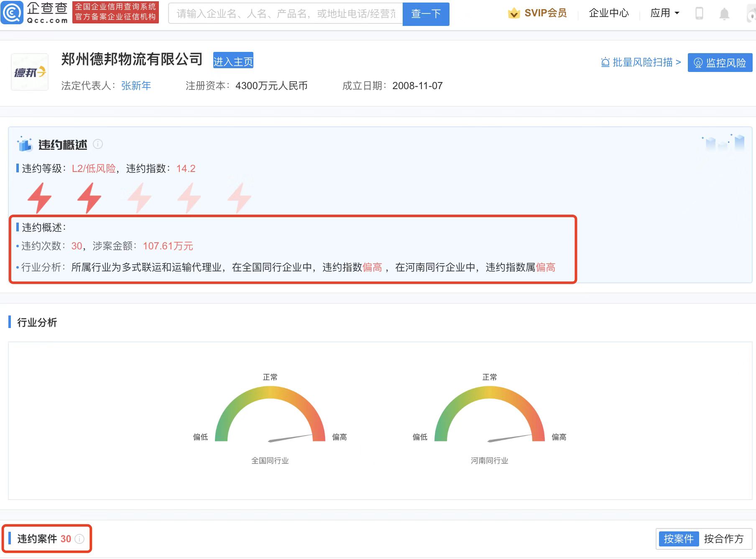Click the 查一下 search button

click(426, 14)
